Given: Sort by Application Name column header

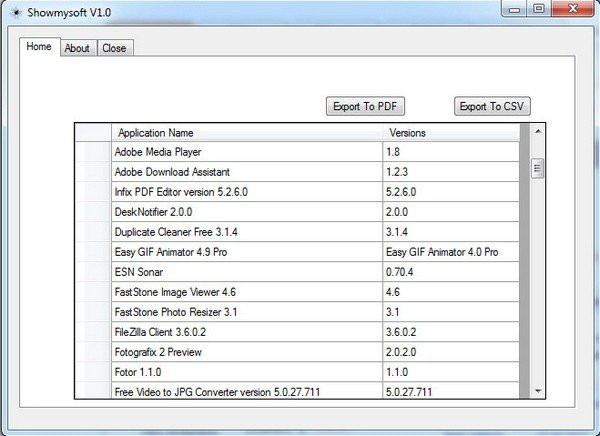Looking at the screenshot, I should coord(246,133).
